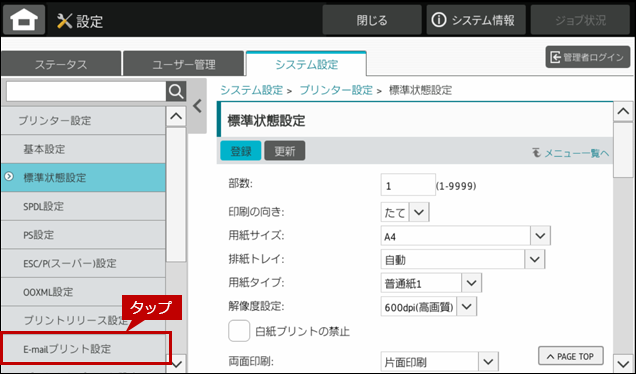Click the 登録 button

pyautogui.click(x=241, y=151)
